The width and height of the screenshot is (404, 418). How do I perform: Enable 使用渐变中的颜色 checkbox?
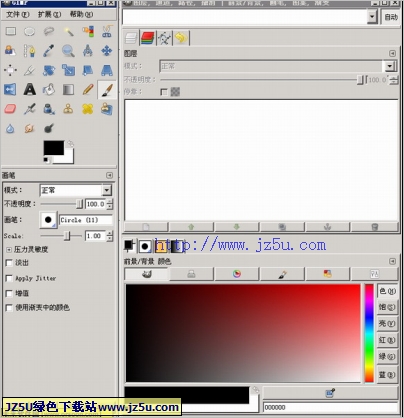[9, 308]
